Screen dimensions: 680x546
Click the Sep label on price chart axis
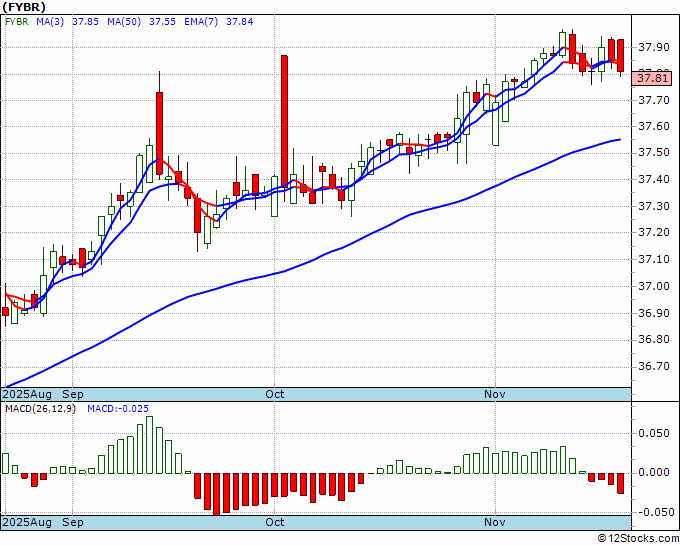(x=73, y=394)
